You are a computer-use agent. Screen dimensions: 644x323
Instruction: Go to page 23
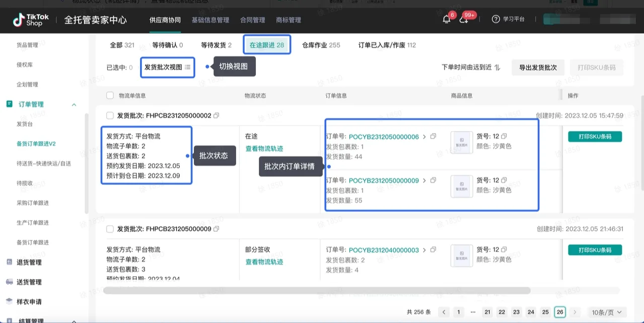tap(516, 312)
